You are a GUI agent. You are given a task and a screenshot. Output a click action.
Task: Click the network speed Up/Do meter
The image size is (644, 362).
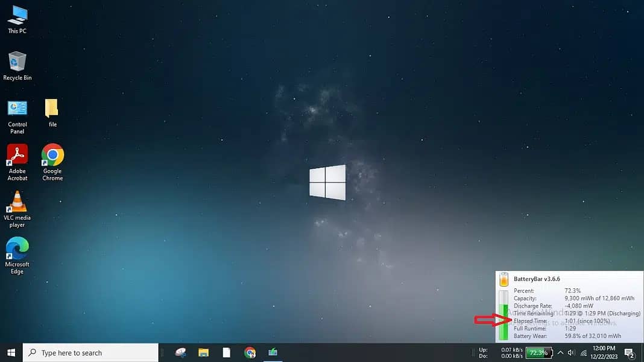point(502,352)
